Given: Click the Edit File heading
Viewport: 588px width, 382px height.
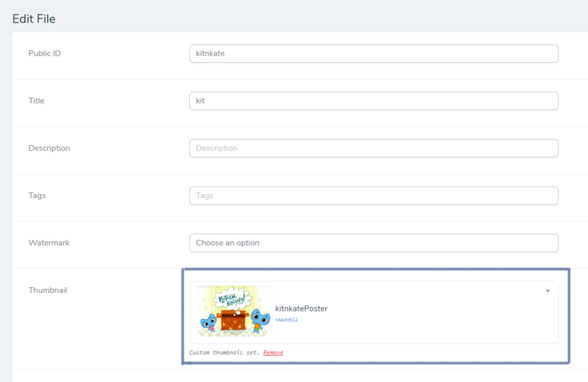Looking at the screenshot, I should point(34,18).
